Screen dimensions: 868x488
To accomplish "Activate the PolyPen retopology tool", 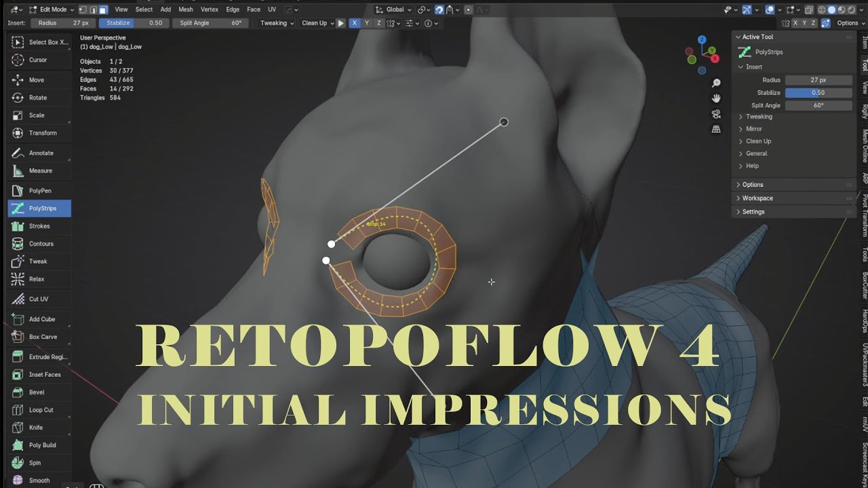I will [39, 191].
